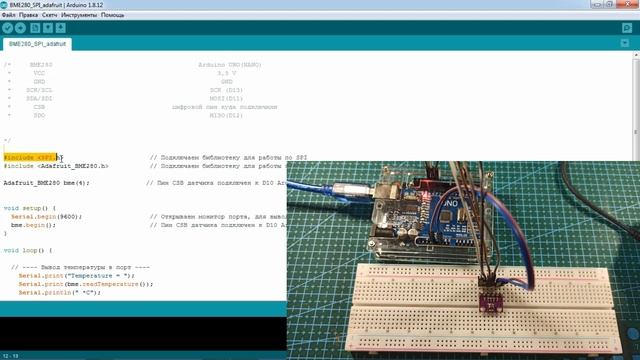Open a sketch using the up-arrow icon
Image resolution: width=640 pixels, height=360 pixels.
(x=48, y=28)
